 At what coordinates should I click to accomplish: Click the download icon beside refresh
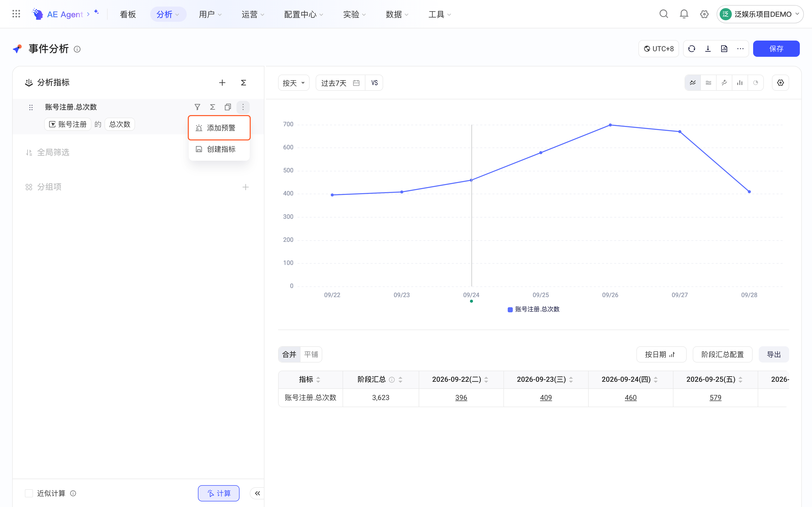click(708, 49)
